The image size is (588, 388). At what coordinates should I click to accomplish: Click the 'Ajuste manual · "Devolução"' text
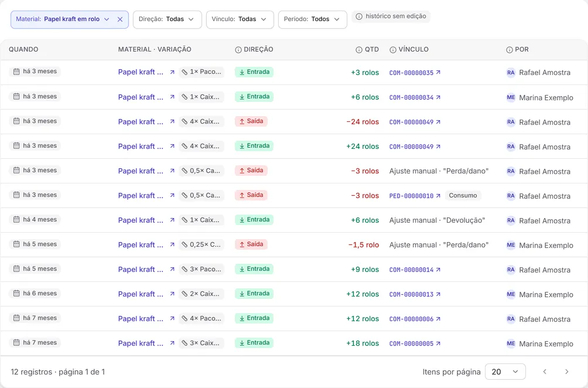437,220
